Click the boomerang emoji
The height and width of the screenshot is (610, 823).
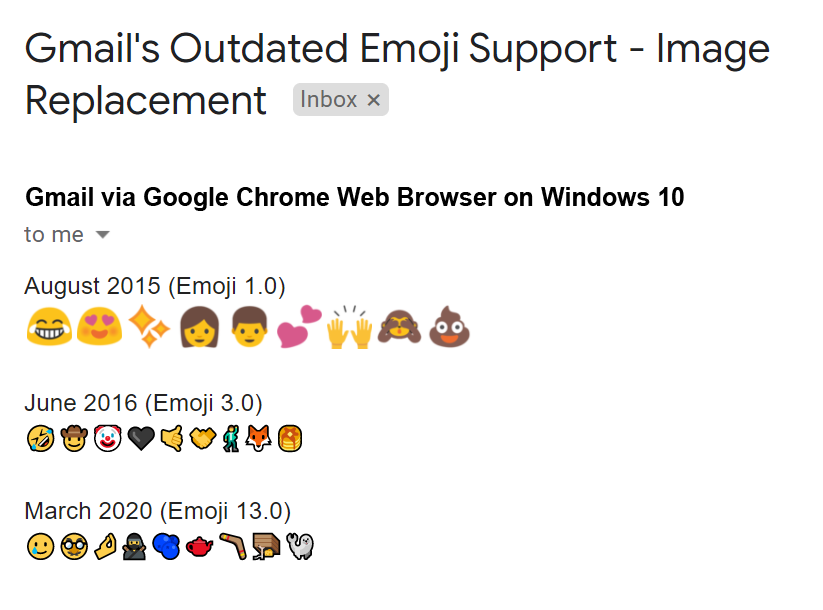231,546
